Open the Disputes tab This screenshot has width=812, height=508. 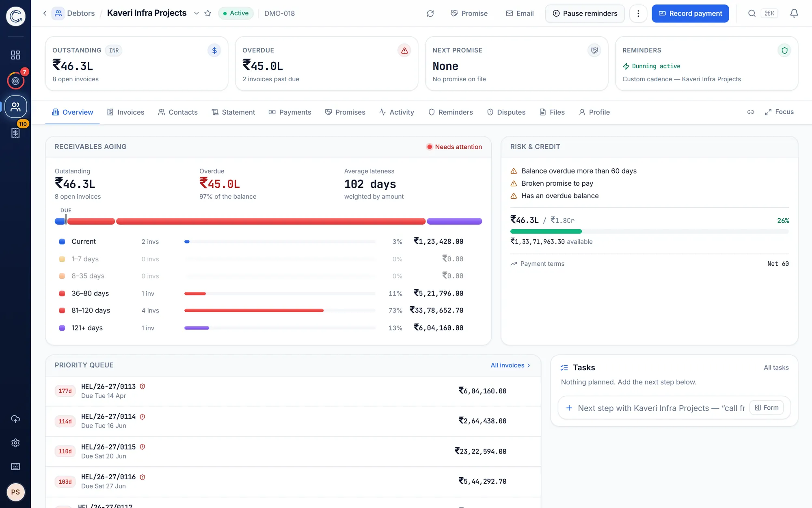point(506,112)
